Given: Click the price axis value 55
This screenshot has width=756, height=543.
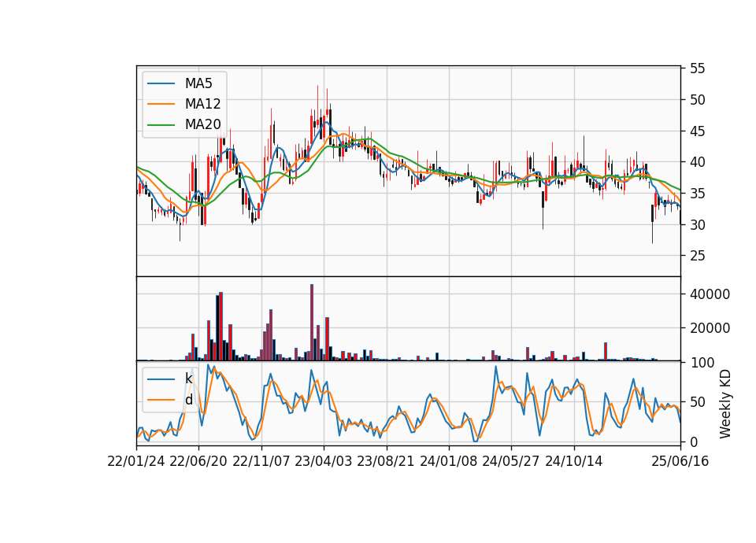Looking at the screenshot, I should click(x=697, y=69).
